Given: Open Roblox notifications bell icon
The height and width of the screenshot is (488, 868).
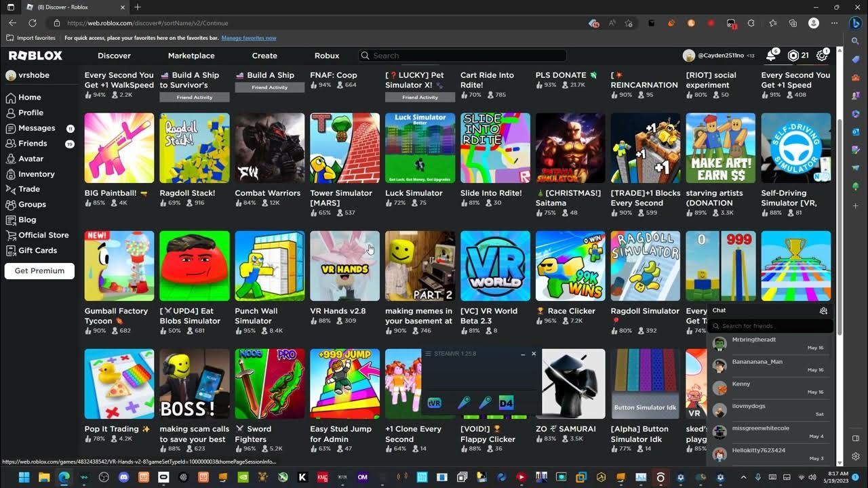Looking at the screenshot, I should 771,56.
